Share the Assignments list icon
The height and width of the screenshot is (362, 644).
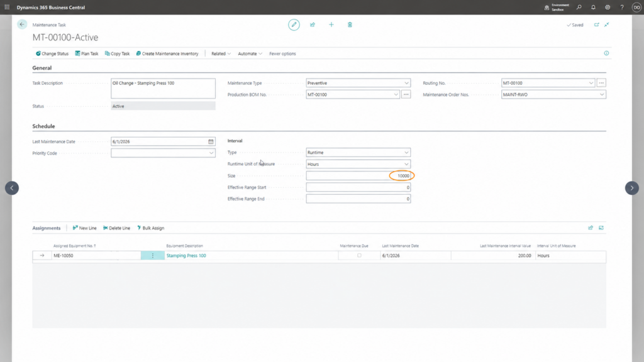tap(591, 228)
